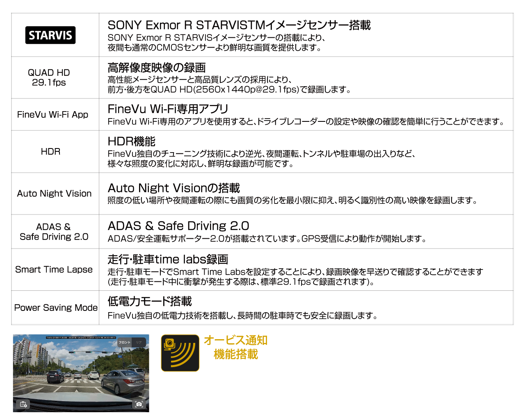The height and width of the screenshot is (420, 525).
Task: Switch to the リア camera tab
Action: [x=139, y=342]
